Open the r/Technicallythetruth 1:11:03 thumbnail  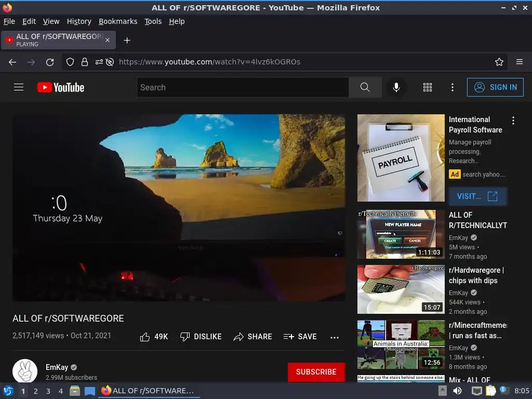tap(401, 234)
